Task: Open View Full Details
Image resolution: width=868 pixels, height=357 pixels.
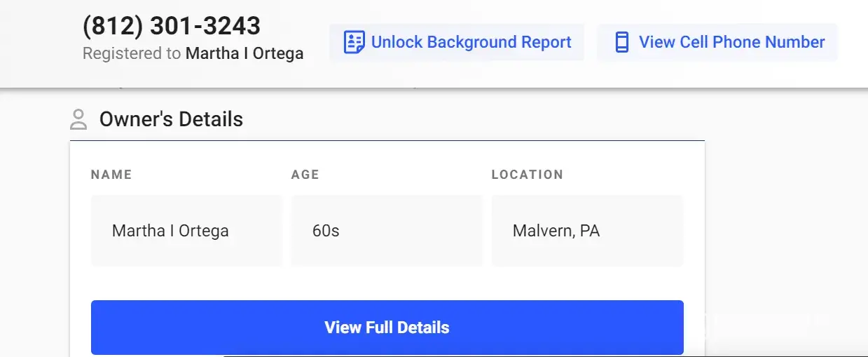Action: [x=387, y=328]
